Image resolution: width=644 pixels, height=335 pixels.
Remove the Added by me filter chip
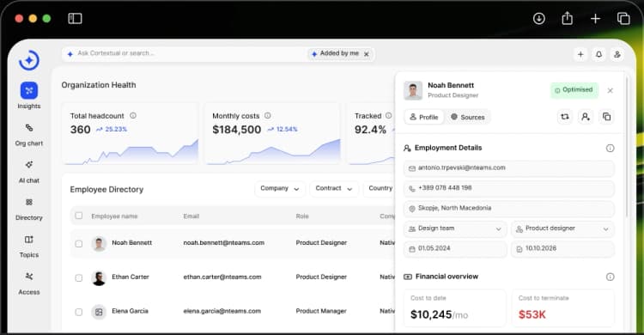(367, 54)
